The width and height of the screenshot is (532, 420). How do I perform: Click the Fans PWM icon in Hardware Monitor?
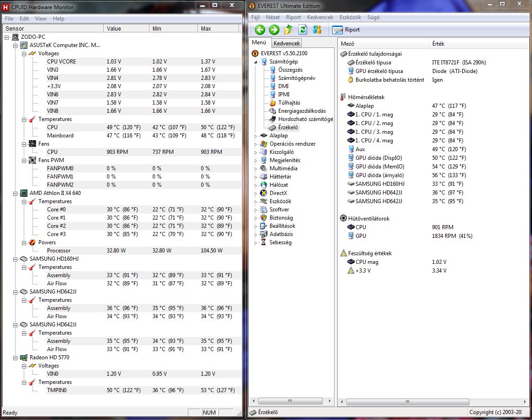[x=32, y=160]
